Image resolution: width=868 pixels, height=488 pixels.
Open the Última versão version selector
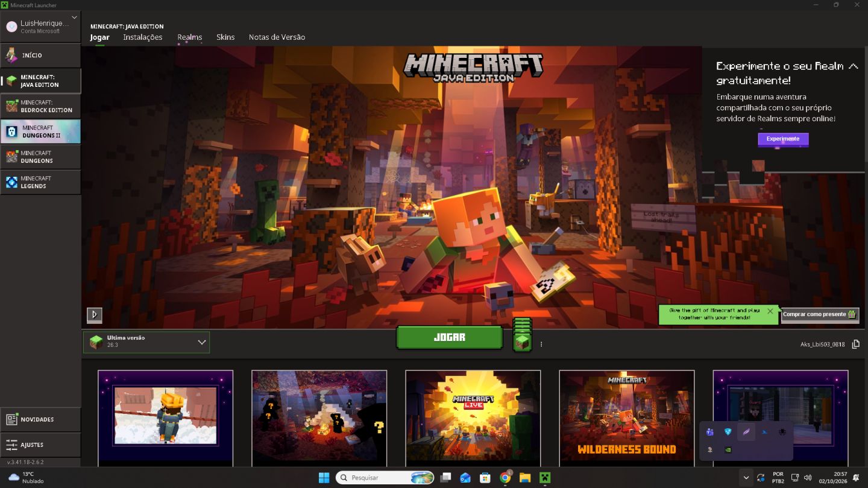[x=146, y=342]
